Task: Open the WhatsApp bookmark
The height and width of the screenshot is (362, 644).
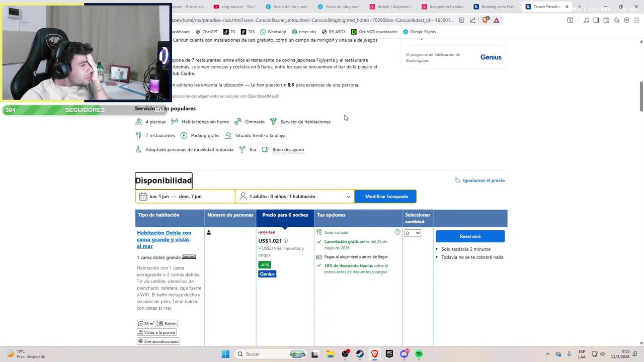Action: pyautogui.click(x=273, y=32)
